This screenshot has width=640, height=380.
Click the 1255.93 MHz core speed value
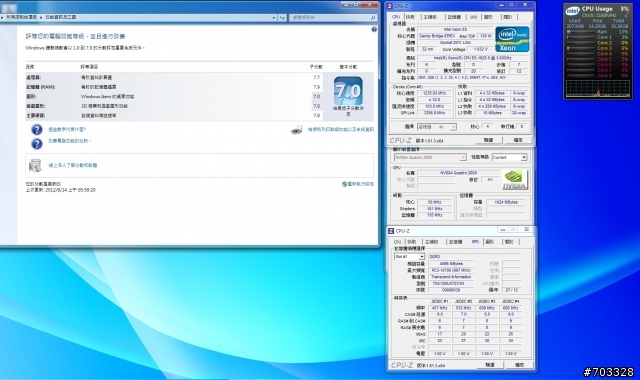[435, 93]
